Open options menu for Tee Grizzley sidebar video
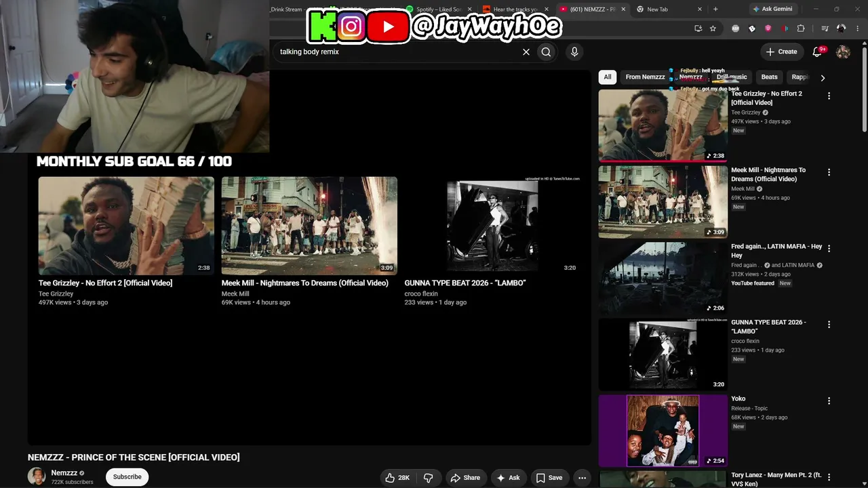868x488 pixels. point(829,96)
